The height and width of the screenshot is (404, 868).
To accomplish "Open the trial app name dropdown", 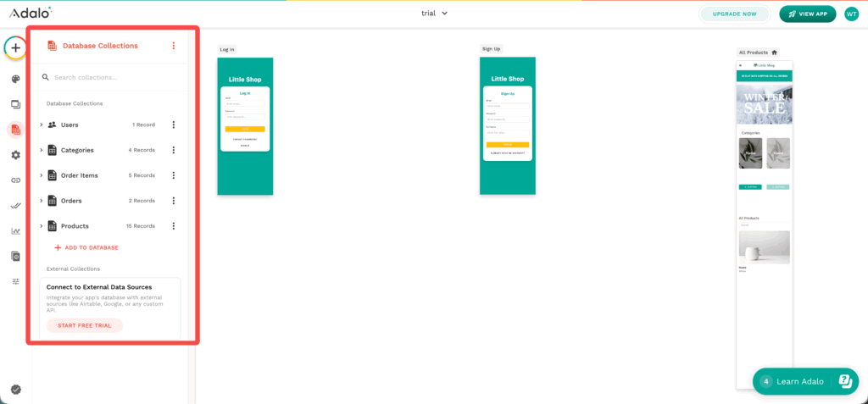I will click(x=434, y=14).
